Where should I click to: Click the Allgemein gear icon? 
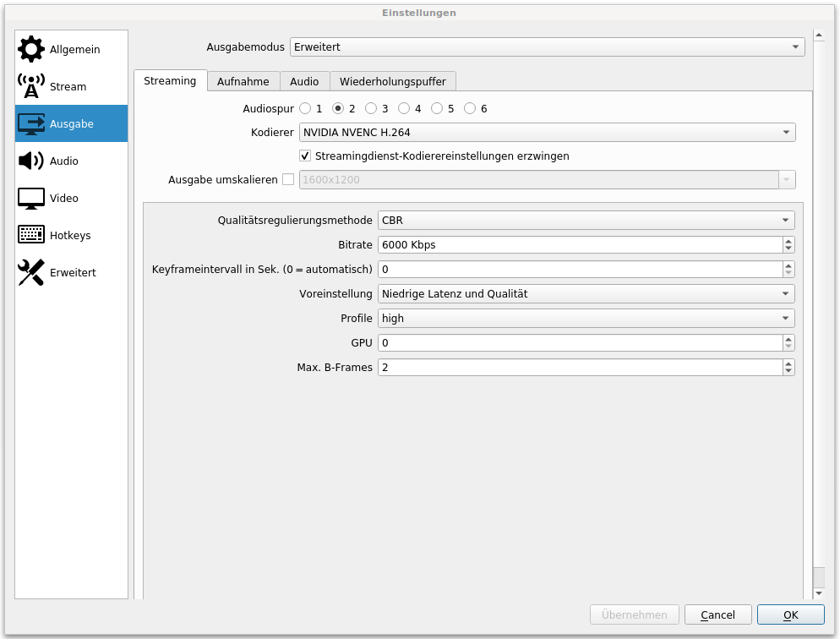[31, 50]
